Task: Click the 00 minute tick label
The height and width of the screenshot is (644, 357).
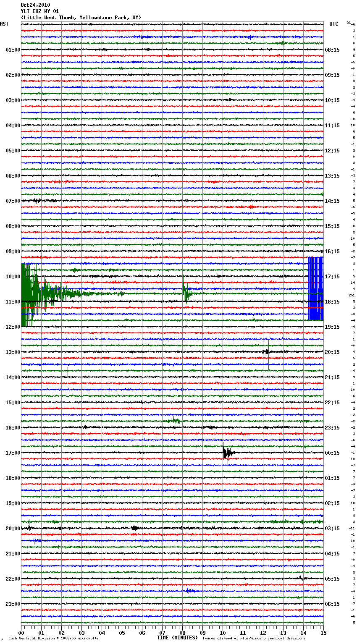Action: pos(21,633)
